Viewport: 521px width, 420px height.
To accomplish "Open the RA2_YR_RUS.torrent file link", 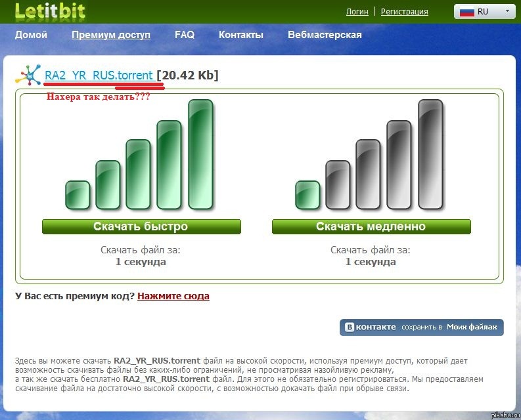I will click(x=99, y=75).
